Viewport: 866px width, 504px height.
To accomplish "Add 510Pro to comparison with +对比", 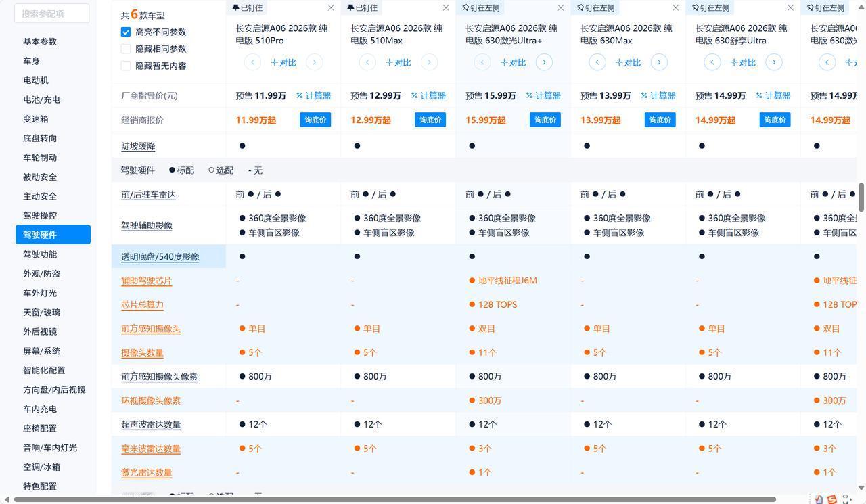I will pyautogui.click(x=283, y=62).
